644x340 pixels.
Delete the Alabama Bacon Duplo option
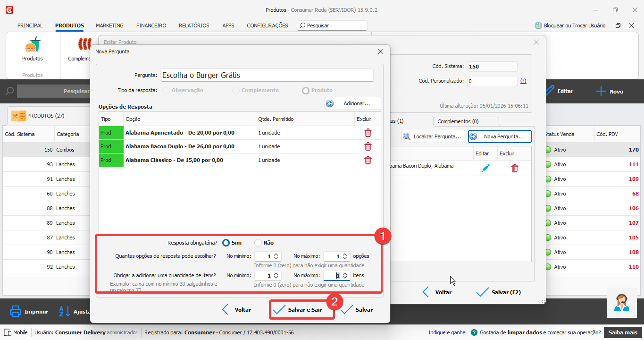pos(368,146)
